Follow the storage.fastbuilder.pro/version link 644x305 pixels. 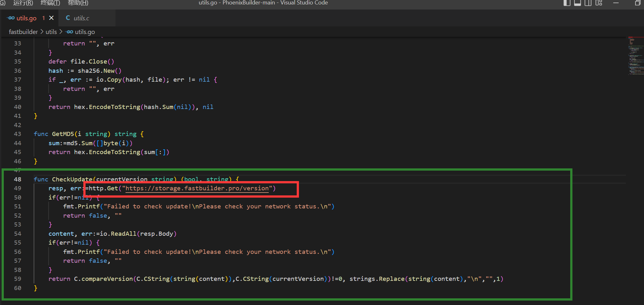197,188
